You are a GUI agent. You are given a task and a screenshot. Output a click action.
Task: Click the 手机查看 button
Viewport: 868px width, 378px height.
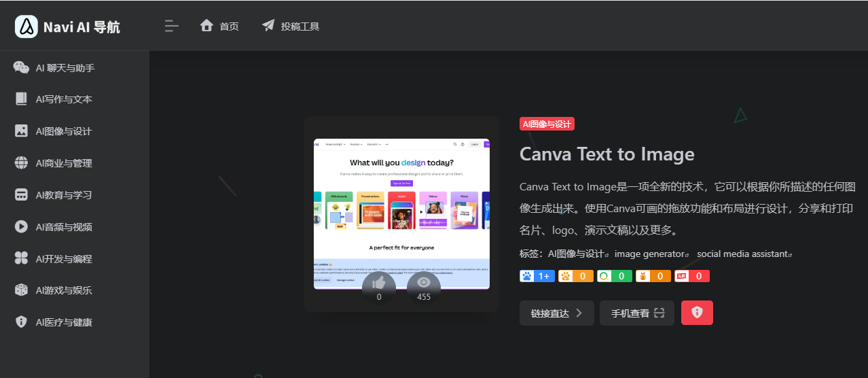tap(637, 313)
